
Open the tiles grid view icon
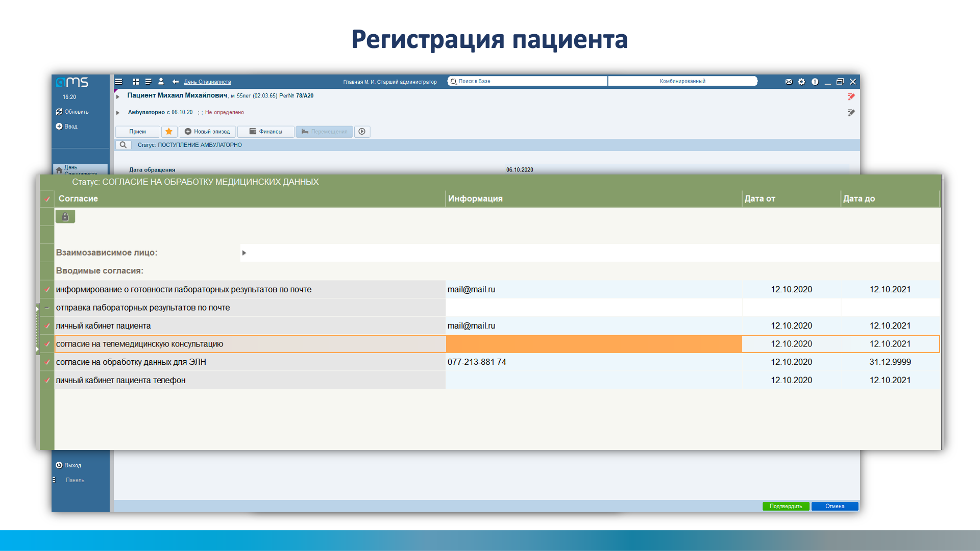(136, 82)
